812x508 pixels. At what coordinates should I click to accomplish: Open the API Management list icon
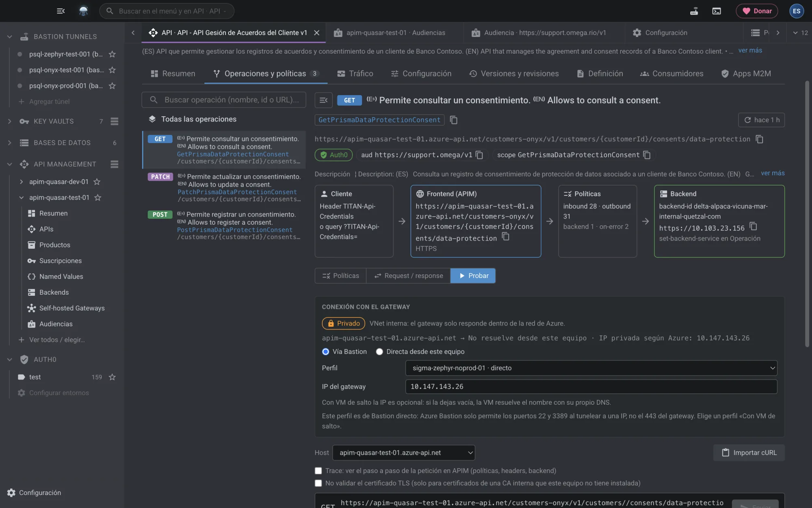pyautogui.click(x=114, y=164)
